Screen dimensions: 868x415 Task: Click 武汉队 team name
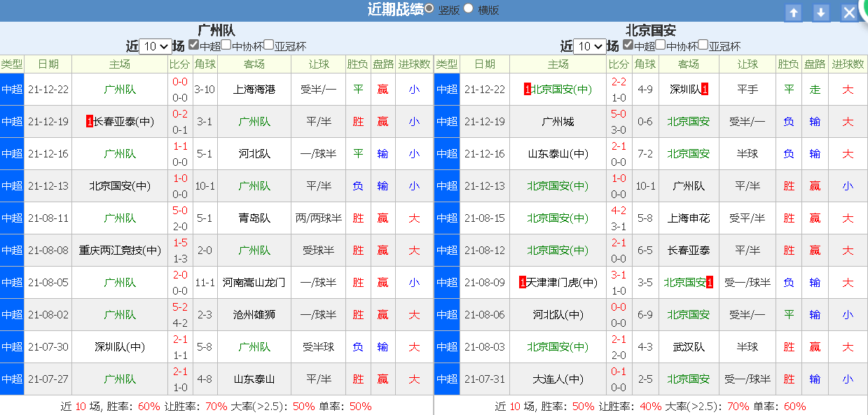689,347
